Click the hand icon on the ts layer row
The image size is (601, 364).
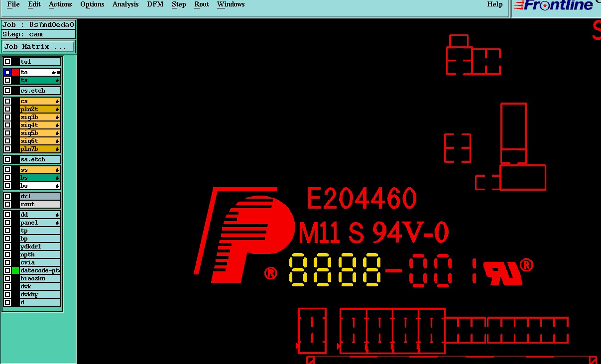(x=57, y=81)
